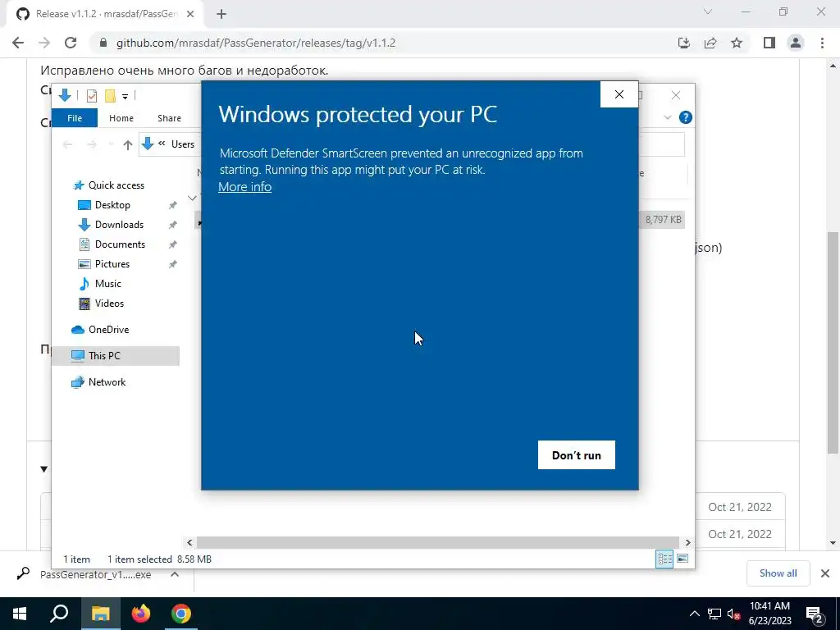
Task: Close the Chrome downloads bar
Action: tap(825, 573)
